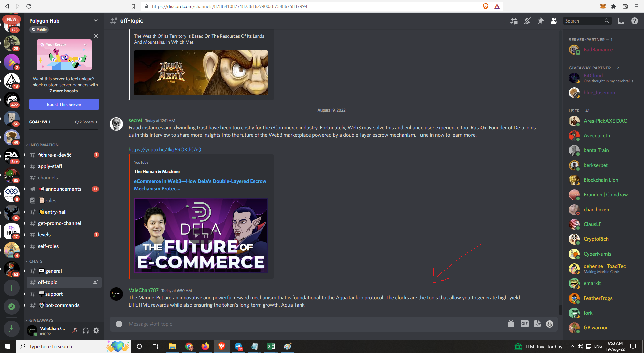Open the levels channel

pos(64,235)
